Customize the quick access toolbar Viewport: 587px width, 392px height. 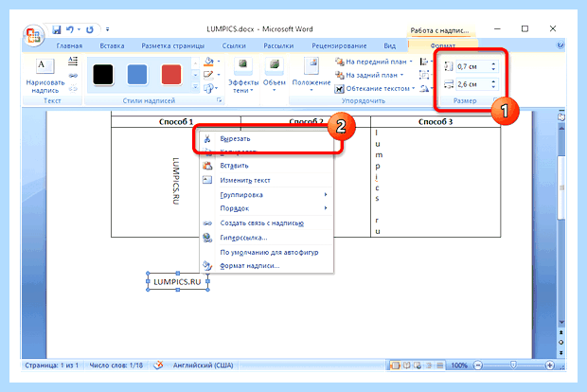(x=107, y=29)
